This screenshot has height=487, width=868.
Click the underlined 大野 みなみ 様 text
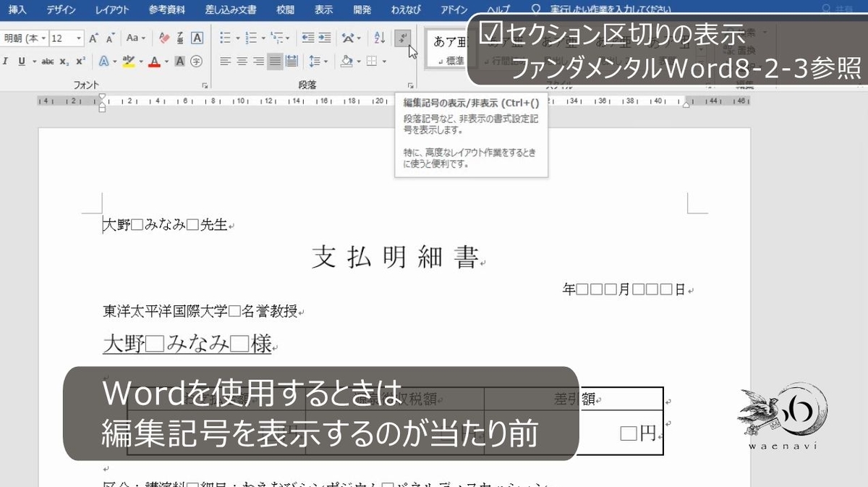click(x=187, y=344)
